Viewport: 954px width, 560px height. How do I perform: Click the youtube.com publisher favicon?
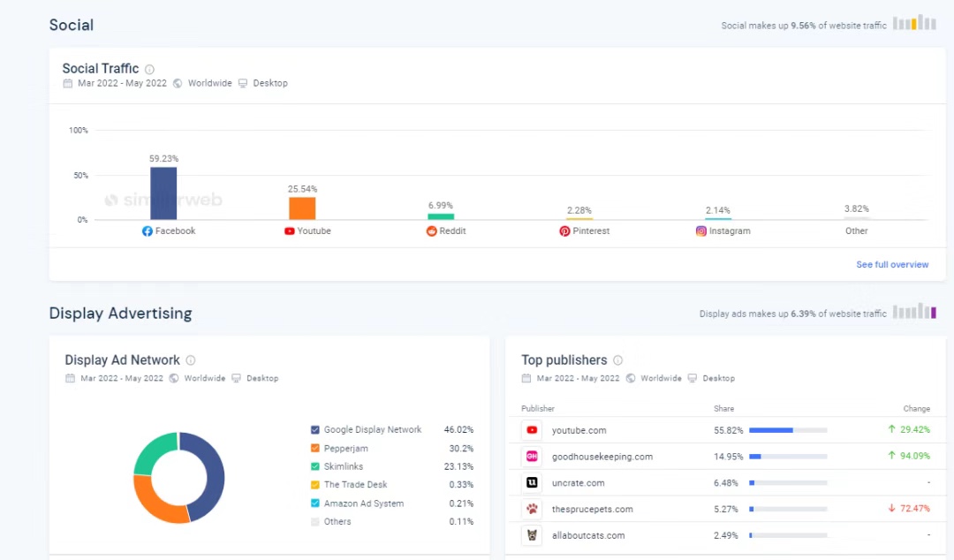pos(532,431)
